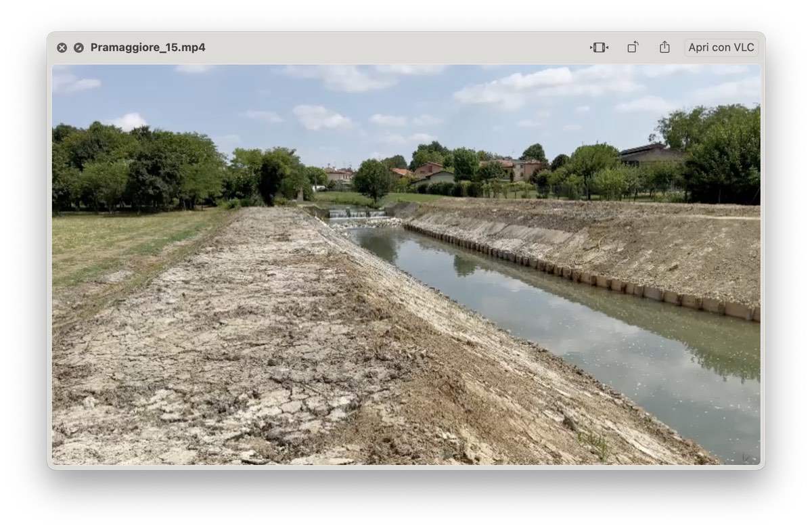Close the Quick Look preview window
The height and width of the screenshot is (532, 812).
click(62, 47)
